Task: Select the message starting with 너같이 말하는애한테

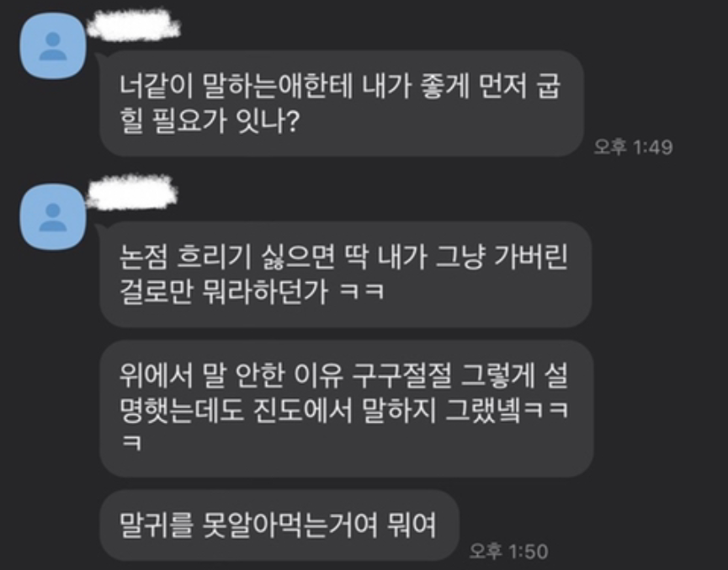Action: click(x=342, y=104)
